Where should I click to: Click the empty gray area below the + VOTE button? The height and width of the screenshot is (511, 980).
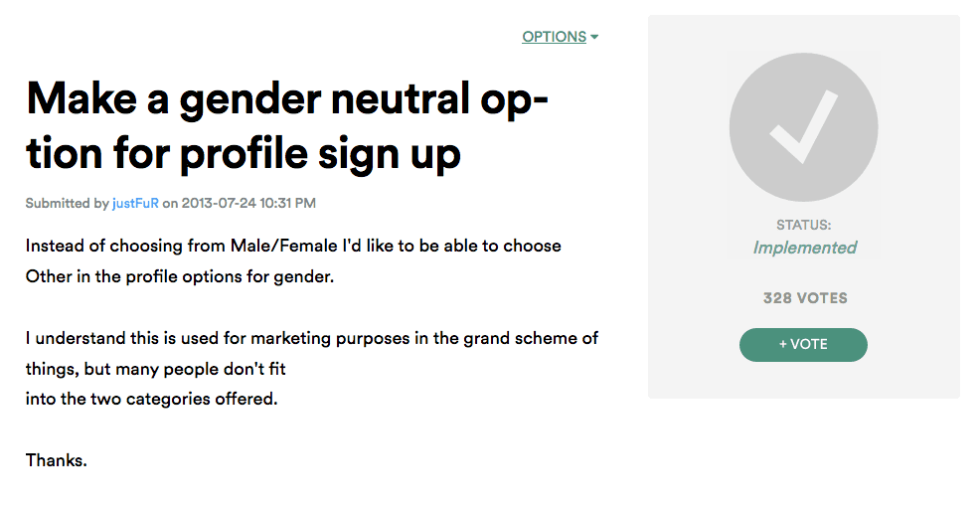point(803,381)
